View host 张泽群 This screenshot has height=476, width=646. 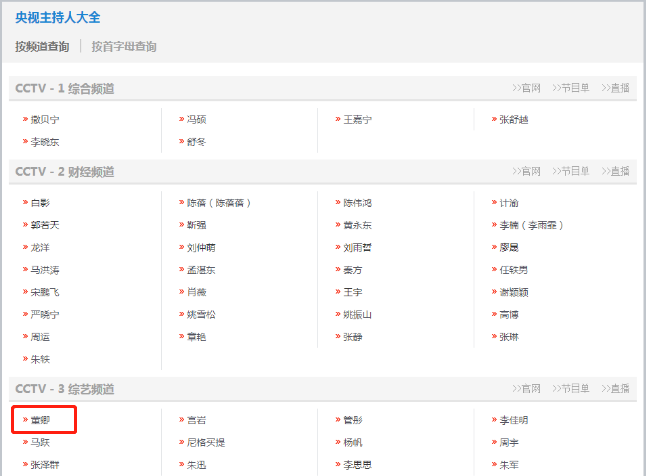coord(45,465)
